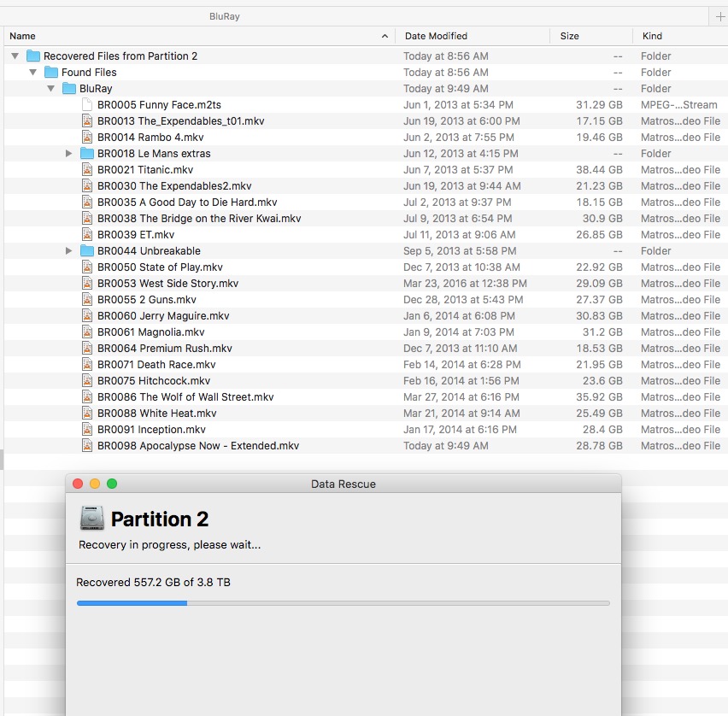The width and height of the screenshot is (728, 716).
Task: Click the BluRay folder icon in list
Action: coord(69,89)
